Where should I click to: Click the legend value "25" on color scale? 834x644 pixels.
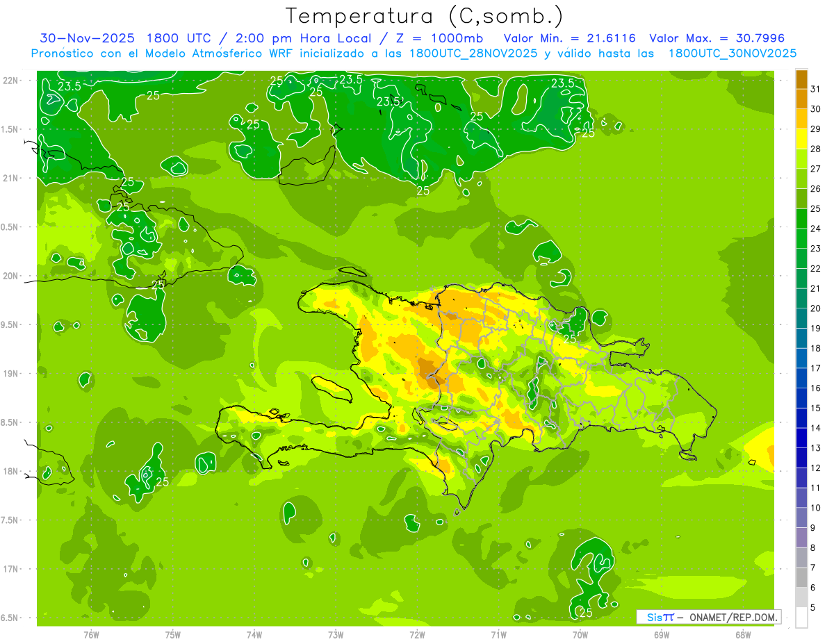tap(816, 208)
